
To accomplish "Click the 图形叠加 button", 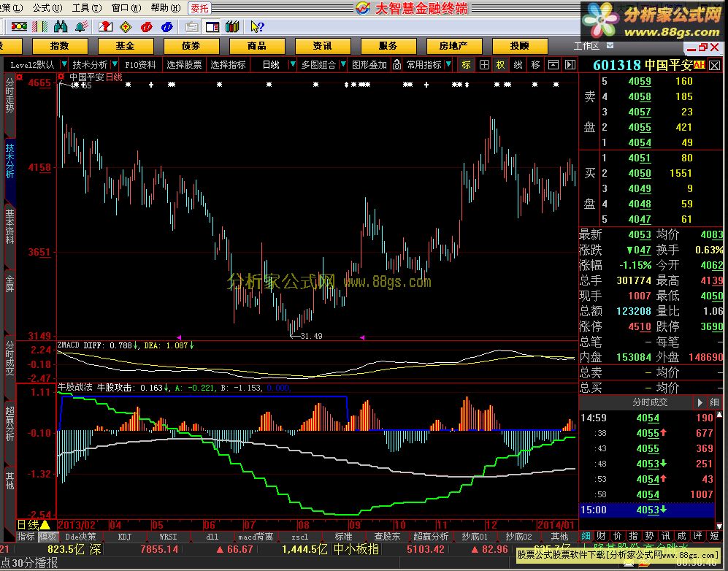I will (x=369, y=64).
